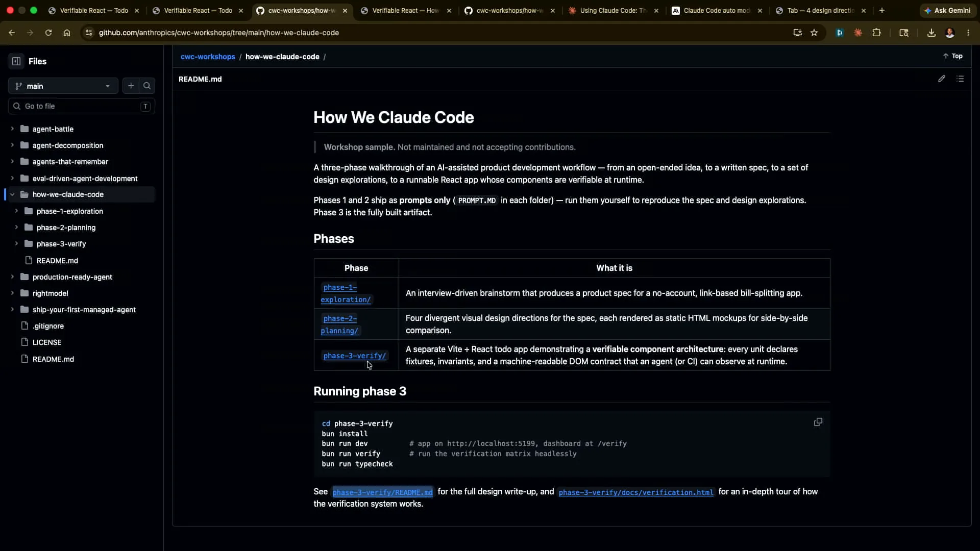
Task: Expand ship-your-first-managed-agent folder
Action: (12, 310)
